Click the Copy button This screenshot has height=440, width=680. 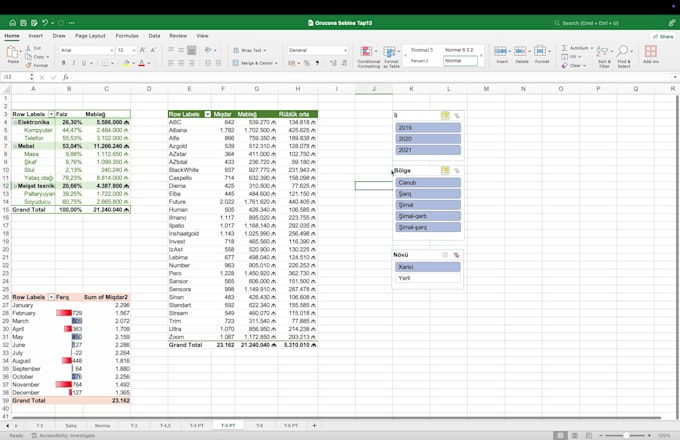click(37, 57)
